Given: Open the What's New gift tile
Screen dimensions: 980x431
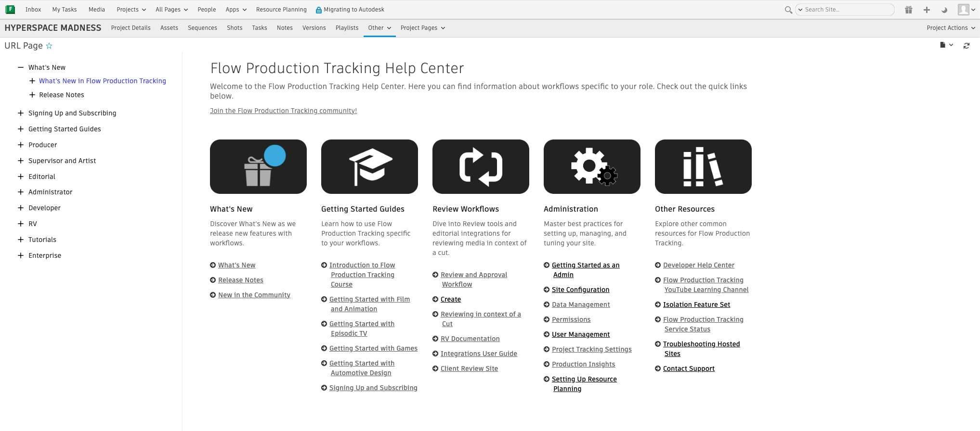Looking at the screenshot, I should click(x=258, y=167).
